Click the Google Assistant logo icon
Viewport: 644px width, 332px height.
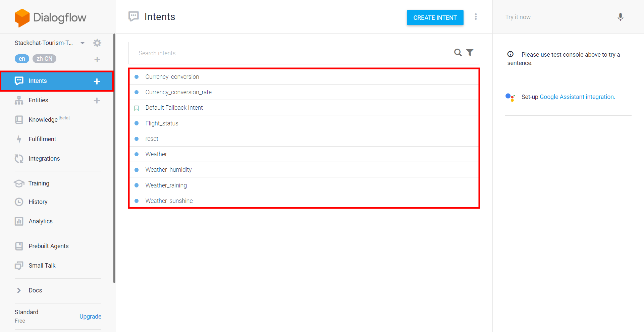tap(510, 97)
